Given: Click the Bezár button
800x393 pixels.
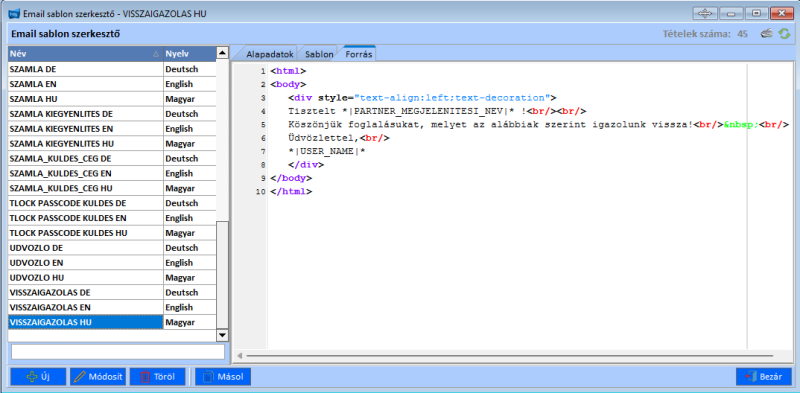Looking at the screenshot, I should [764, 377].
